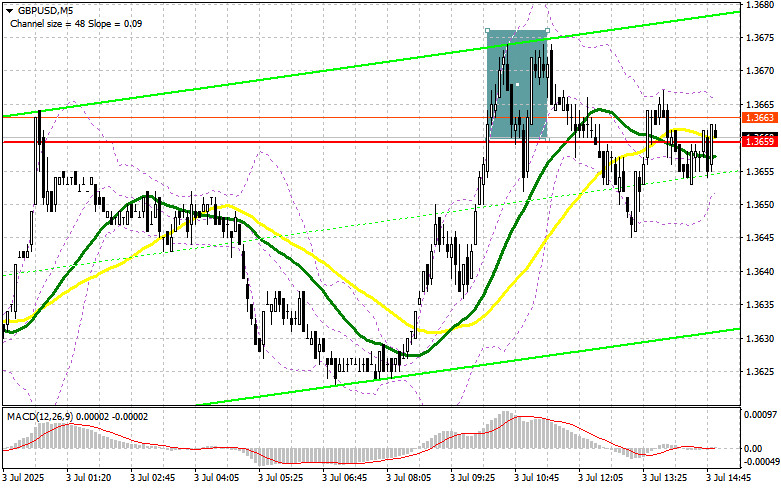Click the '3 Jul 08:05' time label
This screenshot has height=489, width=781.
(x=408, y=478)
